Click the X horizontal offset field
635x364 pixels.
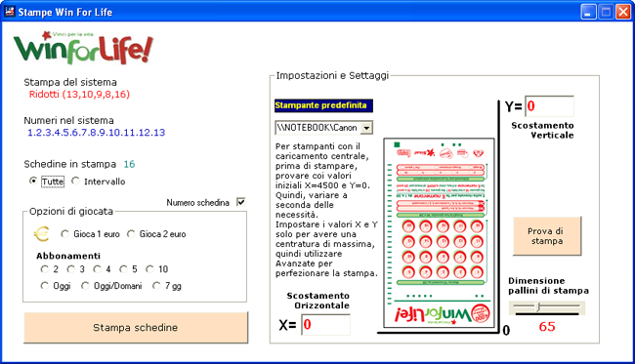[x=325, y=324]
